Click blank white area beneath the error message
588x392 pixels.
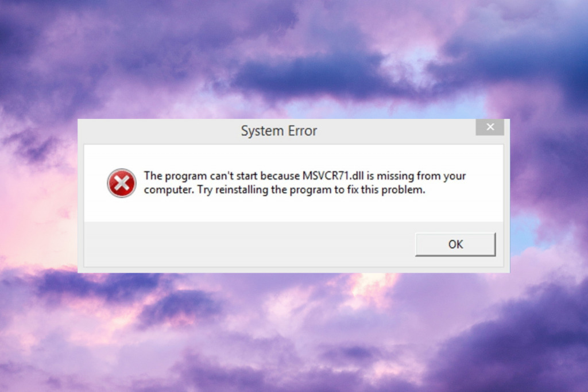[x=294, y=209]
